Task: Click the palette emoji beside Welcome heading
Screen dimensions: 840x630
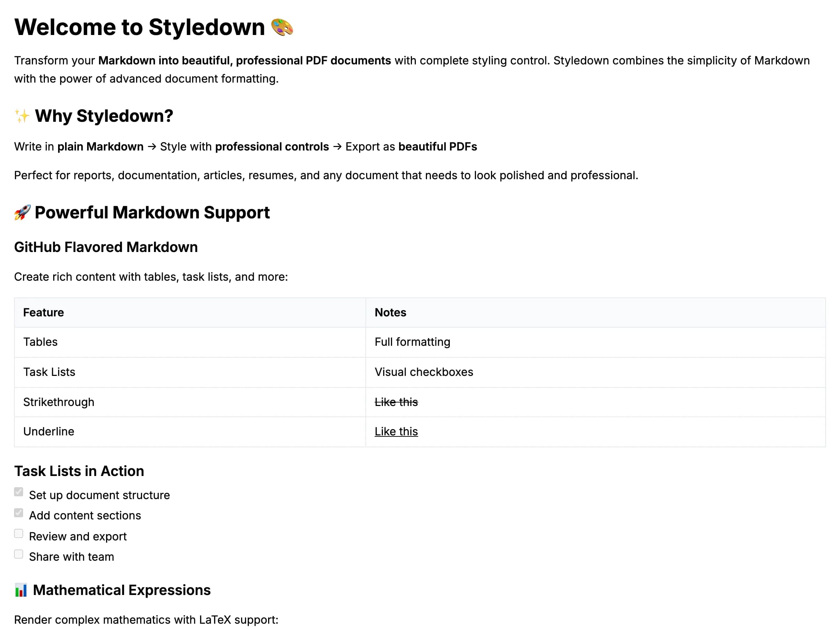Action: [282, 27]
